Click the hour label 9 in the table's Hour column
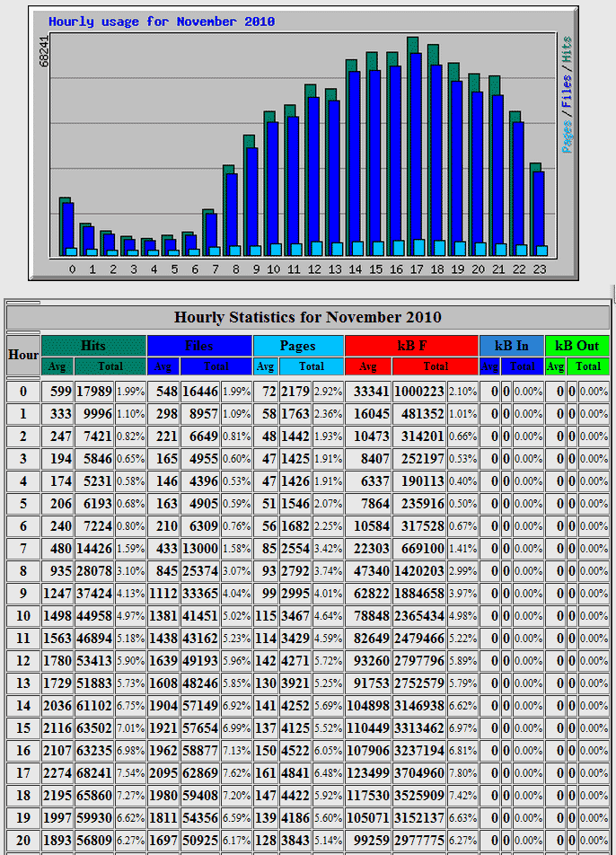Image resolution: width=616 pixels, height=855 pixels. 23,594
